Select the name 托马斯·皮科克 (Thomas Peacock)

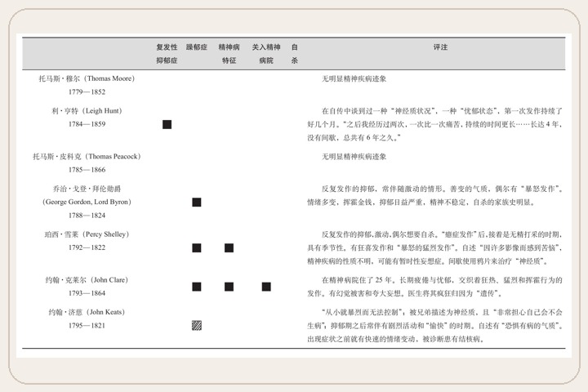87,157
